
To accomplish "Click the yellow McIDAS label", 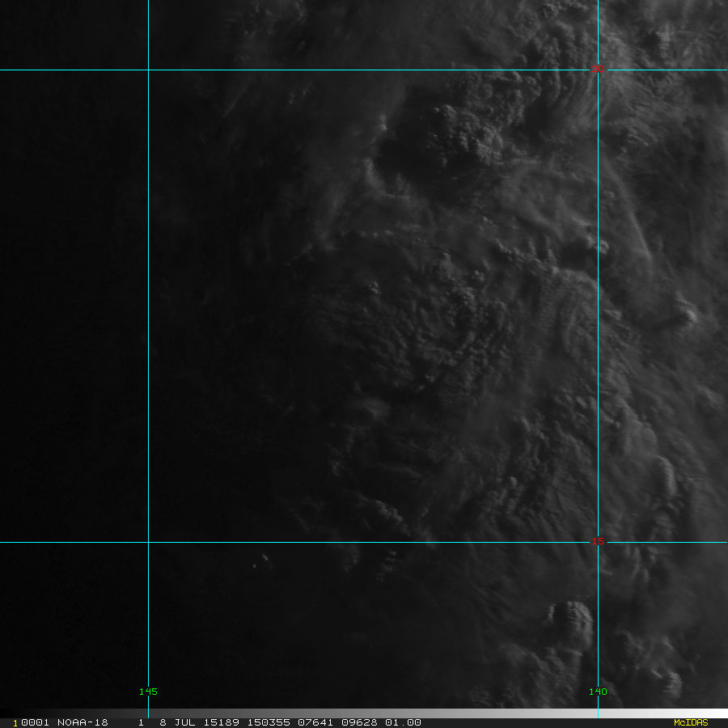I will click(x=690, y=722).
